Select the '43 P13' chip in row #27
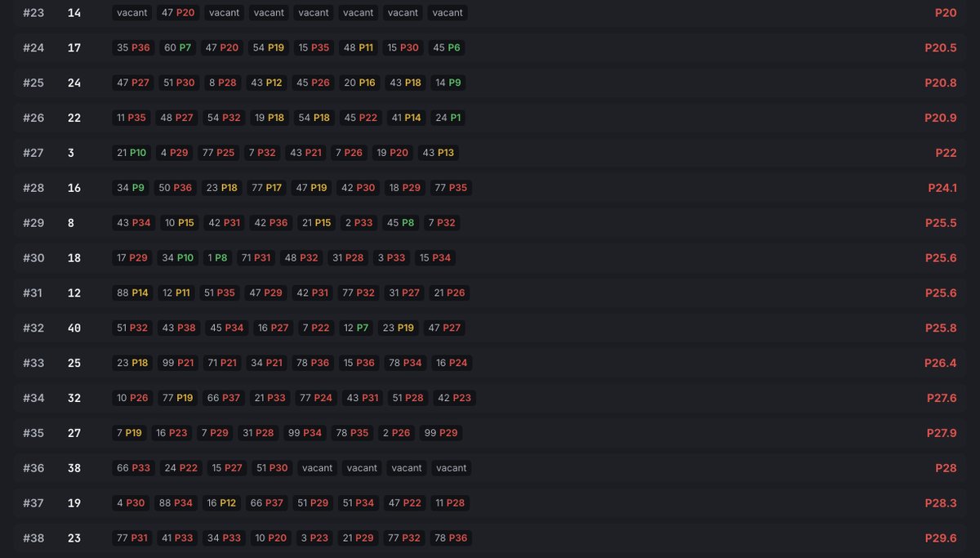 point(439,153)
